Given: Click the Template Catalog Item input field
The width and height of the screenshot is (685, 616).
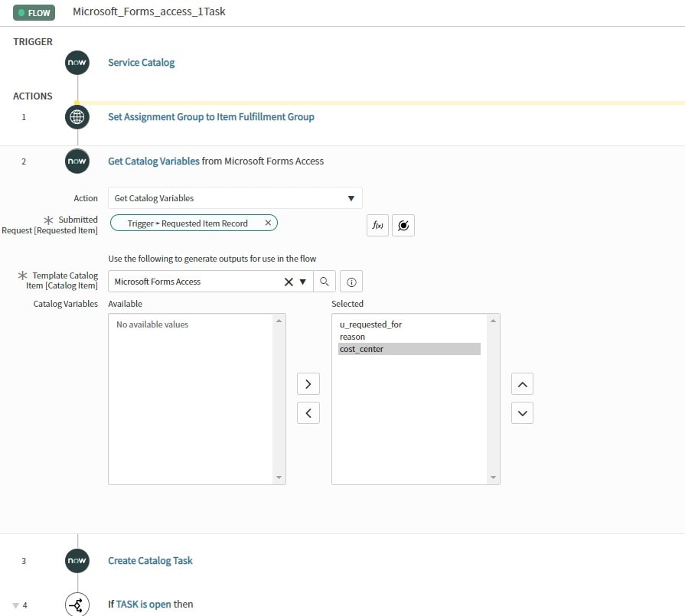Looking at the screenshot, I should [x=198, y=282].
